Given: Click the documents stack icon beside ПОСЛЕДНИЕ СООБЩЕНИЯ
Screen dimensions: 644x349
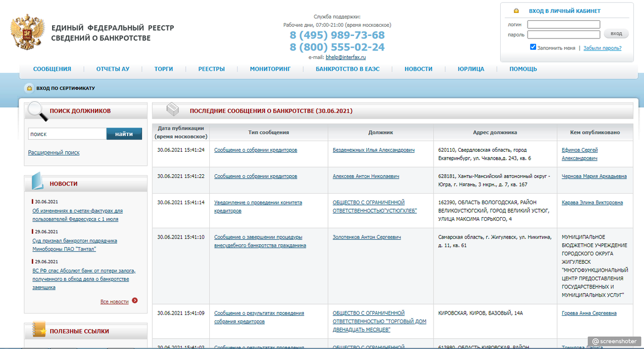Looking at the screenshot, I should click(x=172, y=110).
